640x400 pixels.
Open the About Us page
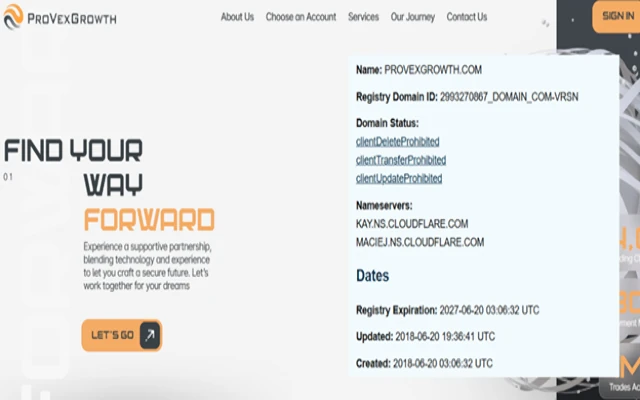point(237,17)
